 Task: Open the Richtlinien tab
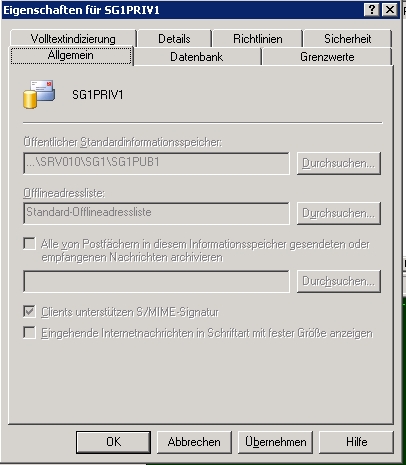(x=258, y=38)
